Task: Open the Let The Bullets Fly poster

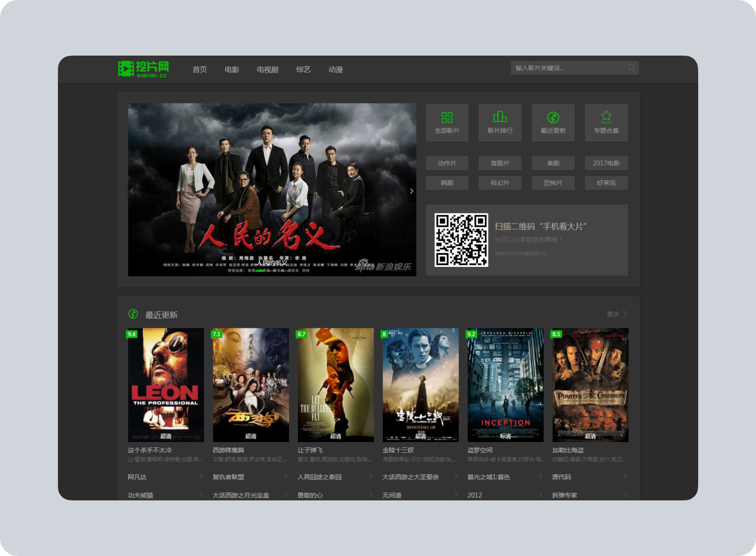Action: 336,385
